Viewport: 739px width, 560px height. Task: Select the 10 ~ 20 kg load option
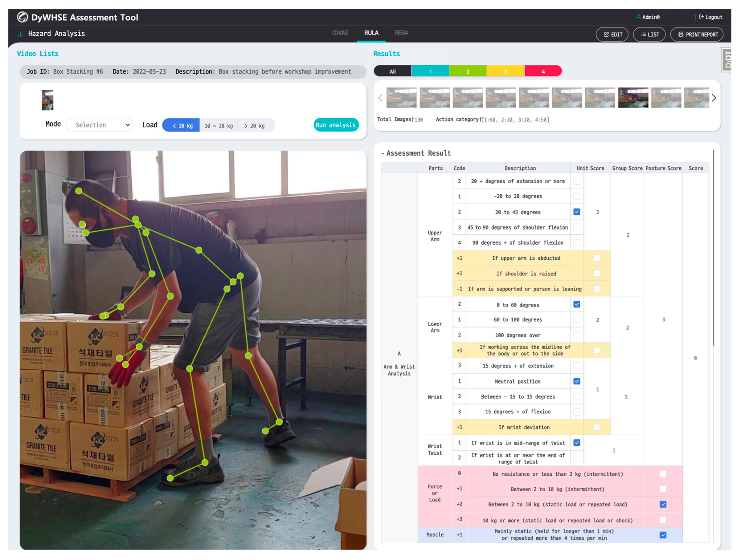pos(219,126)
